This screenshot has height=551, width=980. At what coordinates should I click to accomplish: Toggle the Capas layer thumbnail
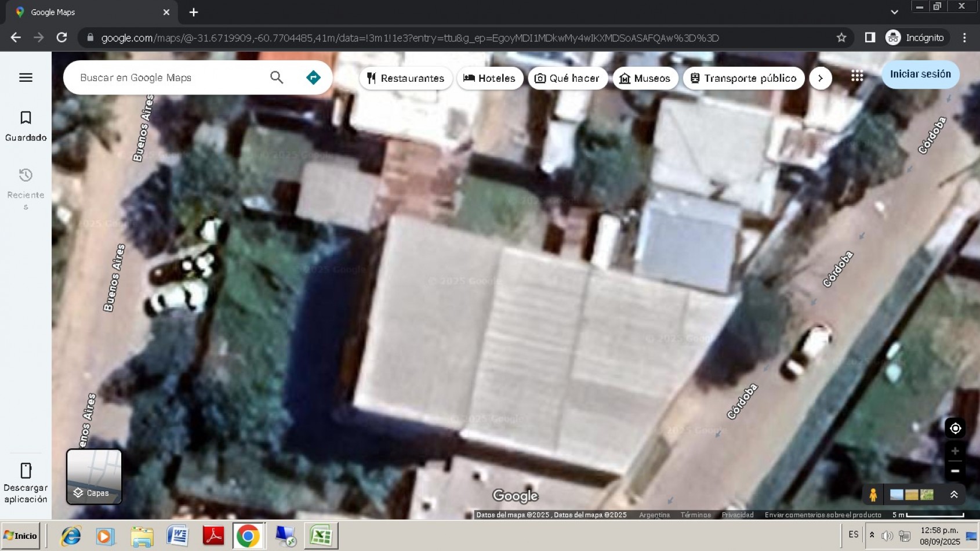(94, 476)
